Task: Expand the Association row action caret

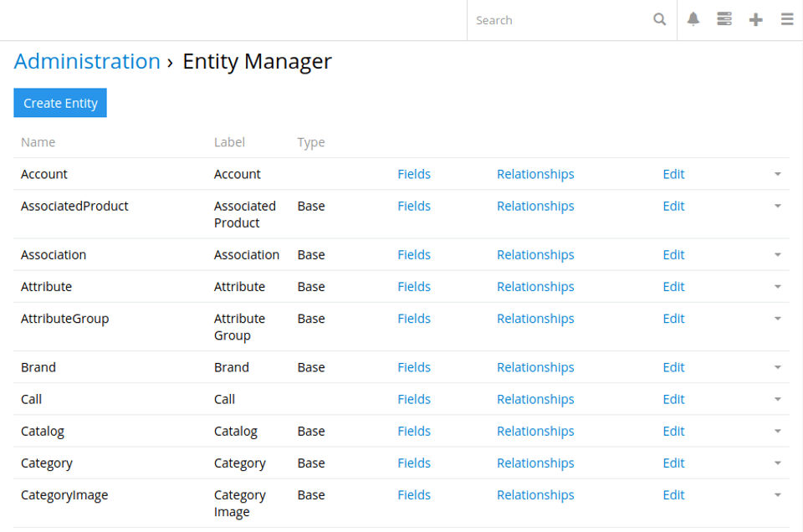Action: (x=777, y=254)
